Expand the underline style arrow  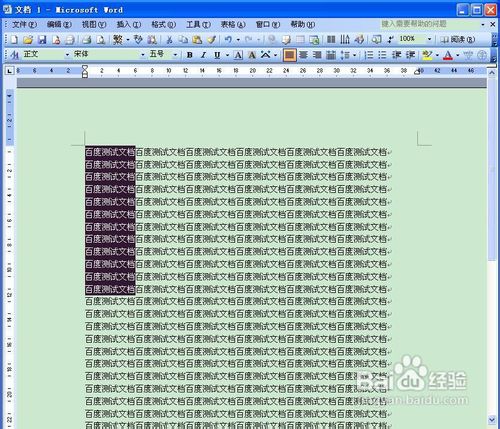227,55
